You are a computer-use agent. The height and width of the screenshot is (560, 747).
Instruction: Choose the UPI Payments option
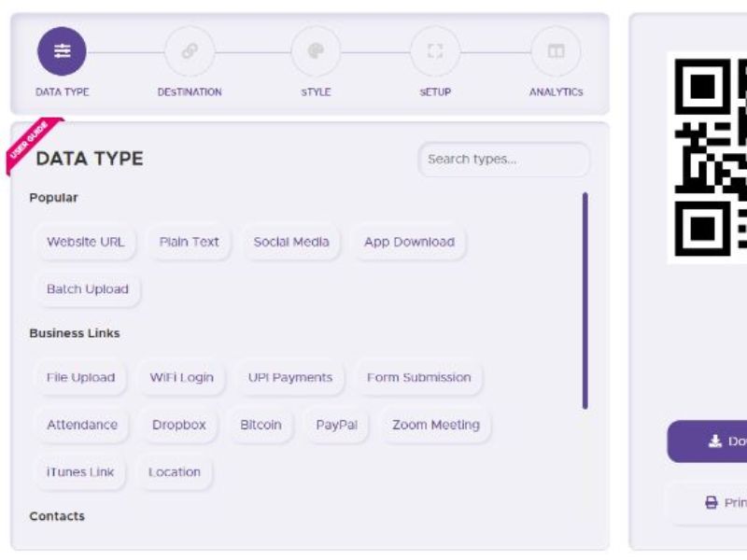[289, 378]
